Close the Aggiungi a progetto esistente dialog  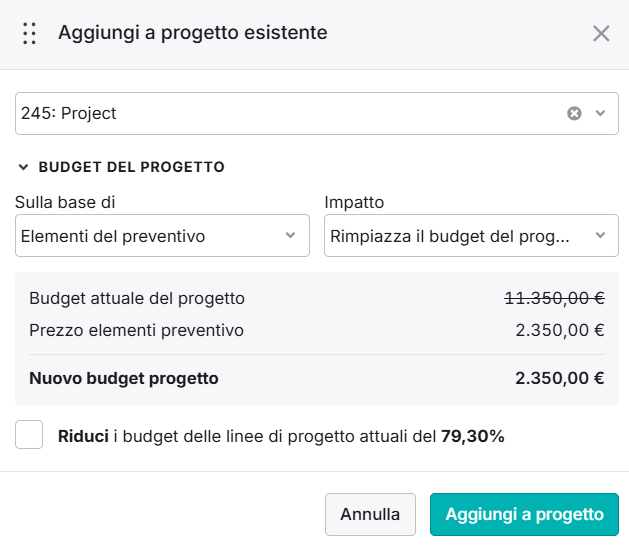[601, 33]
